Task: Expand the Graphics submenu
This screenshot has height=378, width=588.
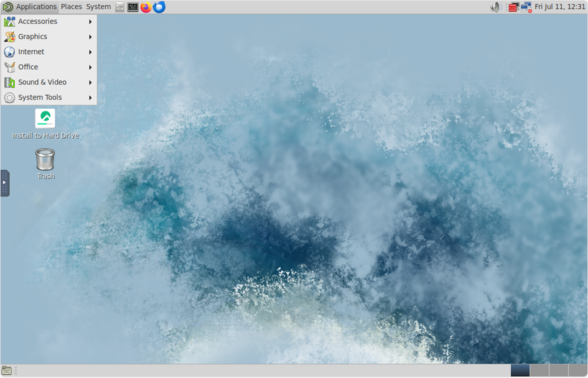Action: coord(49,37)
